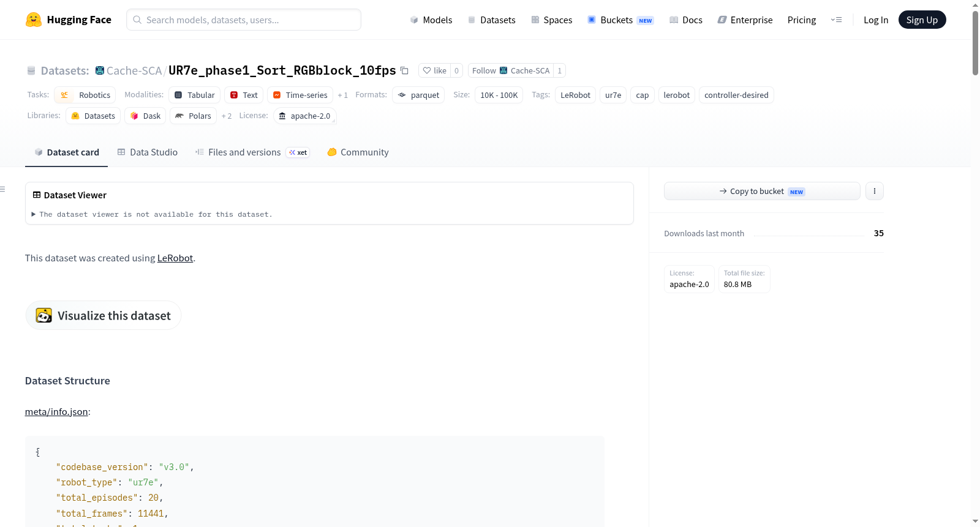Click the Dataset Structure heading

pyautogui.click(x=67, y=380)
